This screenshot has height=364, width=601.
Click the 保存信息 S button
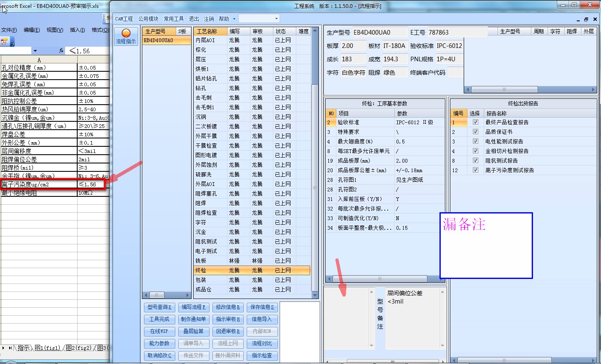(x=262, y=307)
